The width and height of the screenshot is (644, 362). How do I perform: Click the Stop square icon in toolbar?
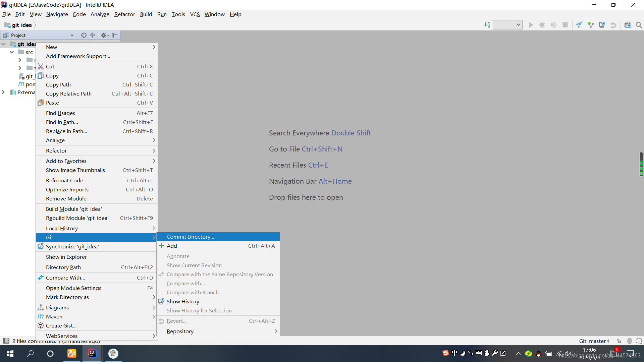click(565, 25)
